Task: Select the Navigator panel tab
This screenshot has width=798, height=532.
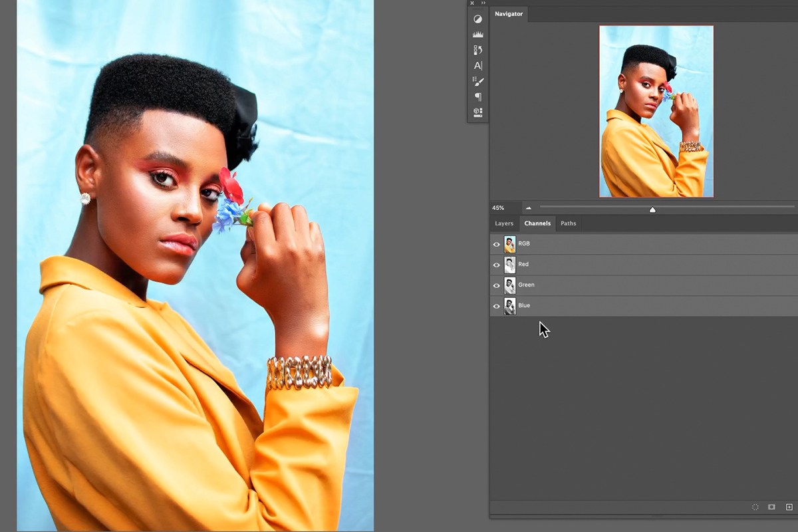Action: [509, 14]
